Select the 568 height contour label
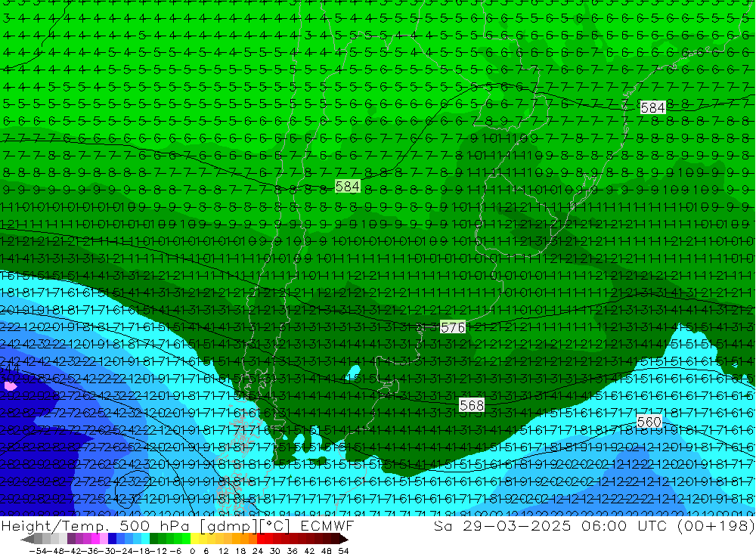Viewport: 756px width, 554px height. (x=472, y=405)
